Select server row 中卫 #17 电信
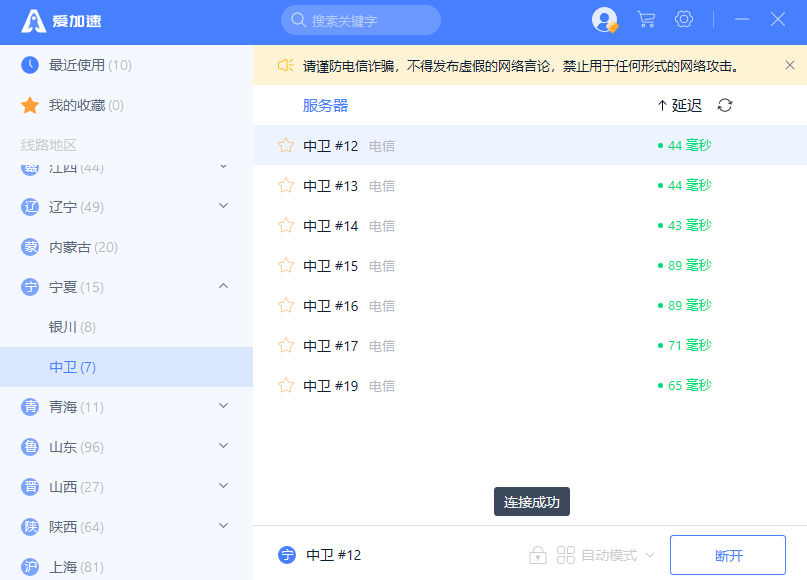 [x=530, y=345]
